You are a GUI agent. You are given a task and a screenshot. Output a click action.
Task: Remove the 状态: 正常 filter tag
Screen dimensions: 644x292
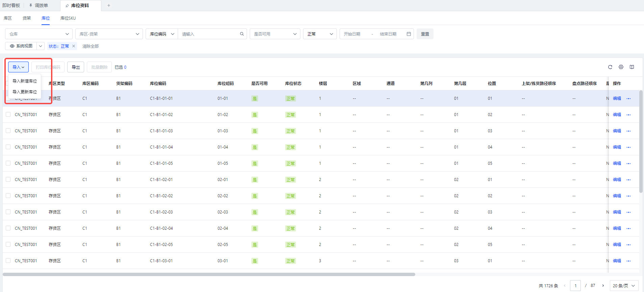(74, 46)
